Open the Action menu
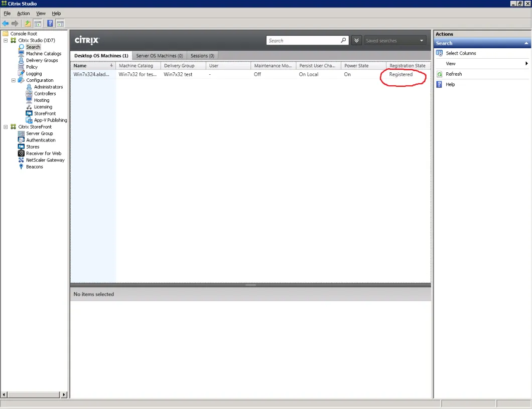Screen dimensions: 532x409 [x=24, y=13]
